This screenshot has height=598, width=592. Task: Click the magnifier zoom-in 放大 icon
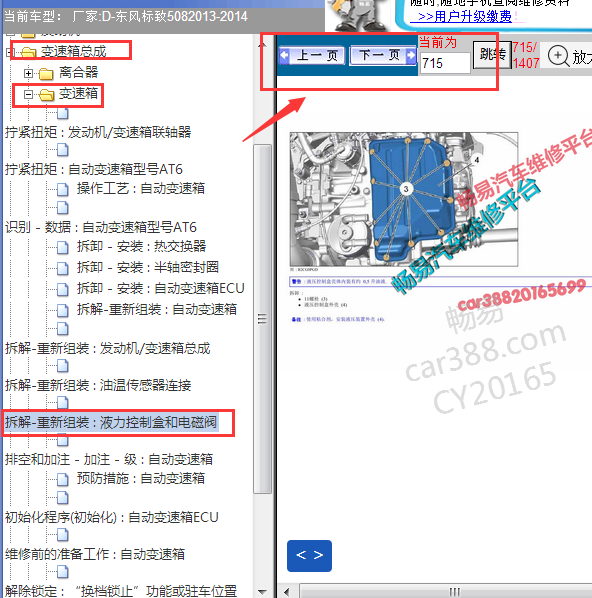pyautogui.click(x=558, y=56)
